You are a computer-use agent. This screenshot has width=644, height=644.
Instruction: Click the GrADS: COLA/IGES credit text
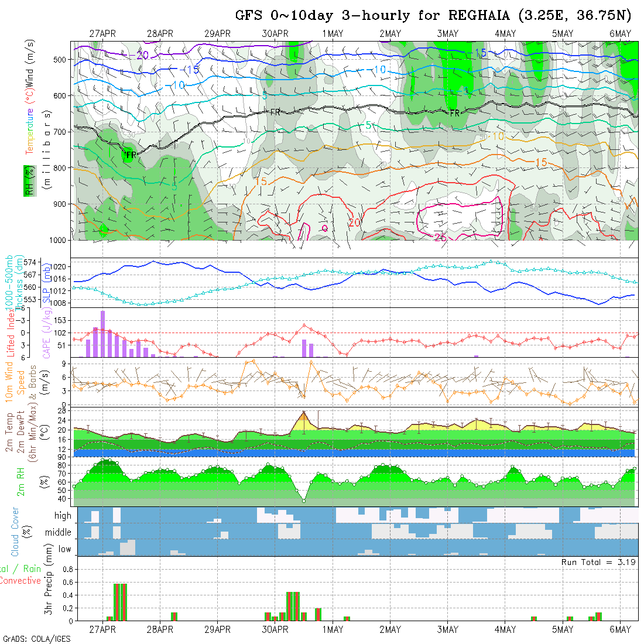[36, 639]
